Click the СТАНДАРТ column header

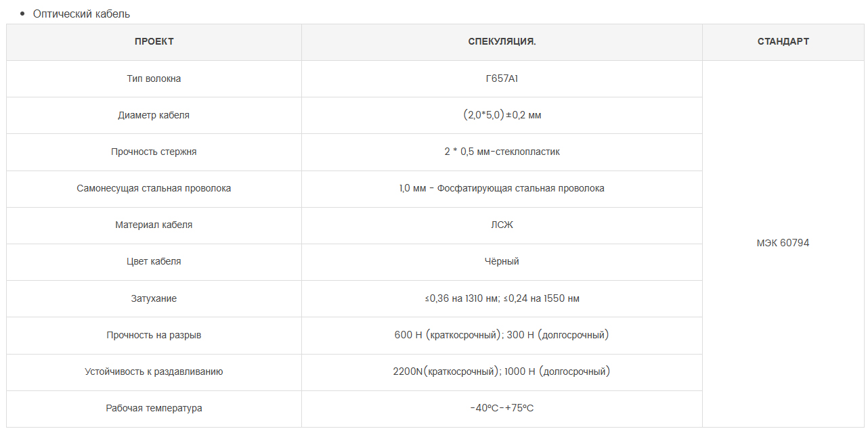(x=783, y=42)
